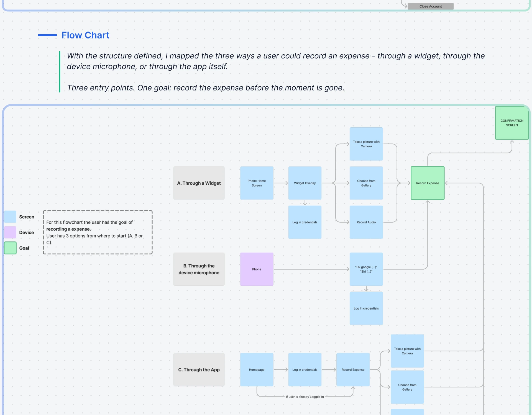This screenshot has width=532, height=415.
Task: Click the green Goal legend swatch
Action: [x=10, y=248]
